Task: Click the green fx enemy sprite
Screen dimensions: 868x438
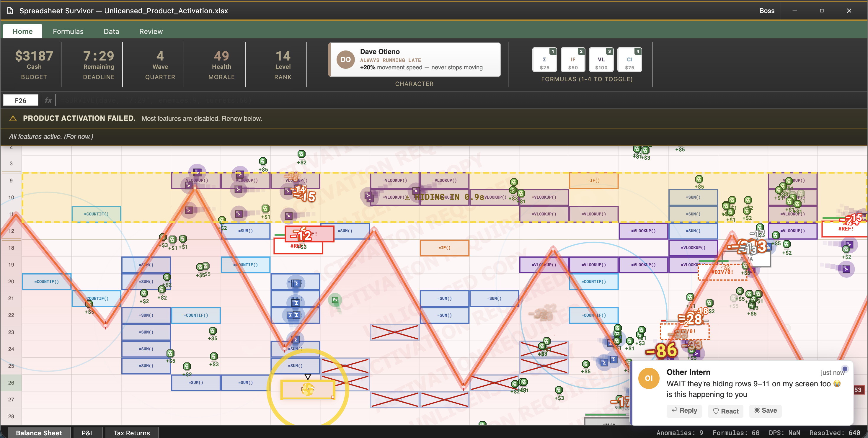Action: [x=335, y=300]
